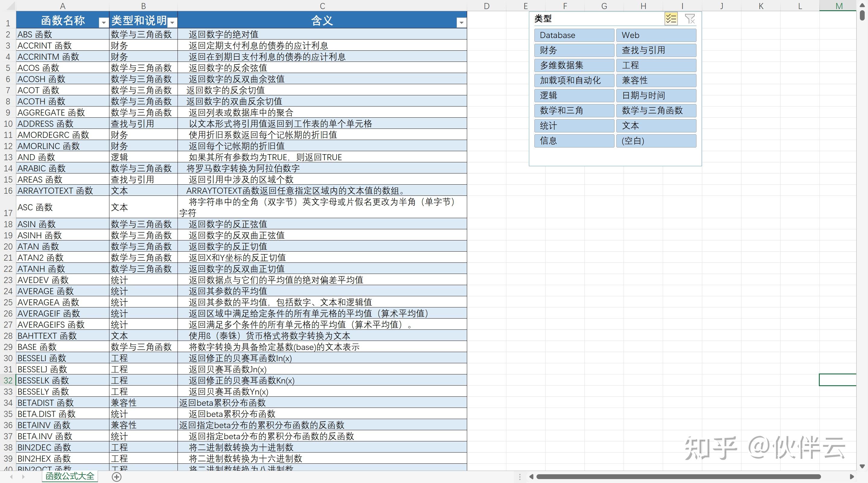The width and height of the screenshot is (868, 483).
Task: Toggle the Database slicer item
Action: point(574,35)
